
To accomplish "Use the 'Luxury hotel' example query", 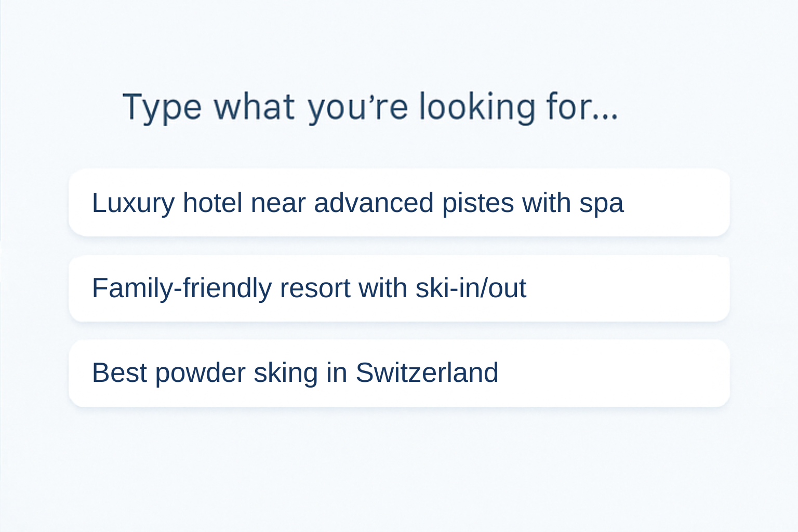I will 399,203.
